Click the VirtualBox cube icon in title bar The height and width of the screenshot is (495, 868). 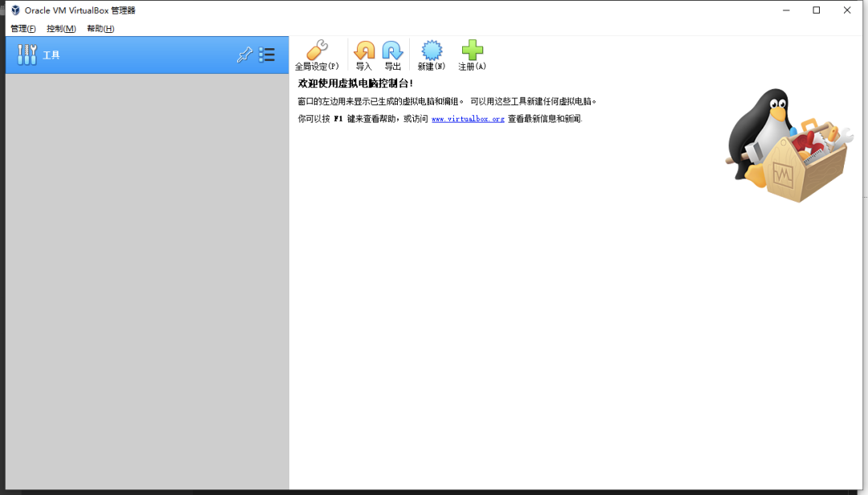click(x=15, y=10)
